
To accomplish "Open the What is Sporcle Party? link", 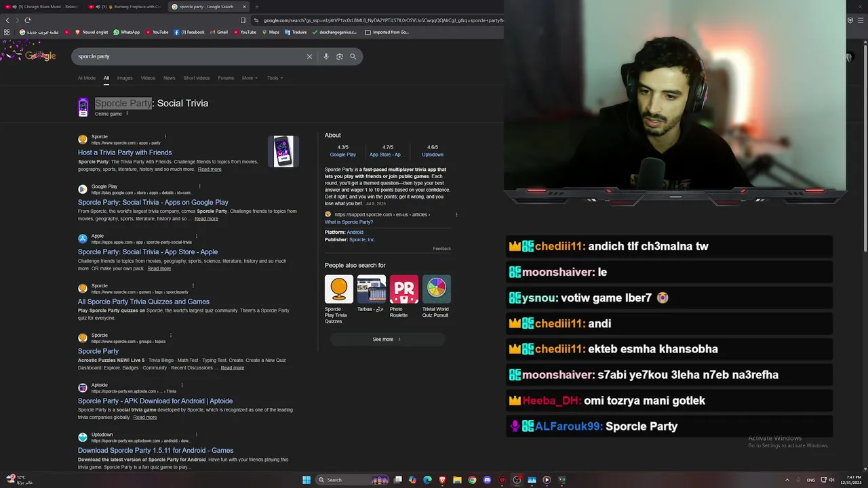I will (349, 222).
